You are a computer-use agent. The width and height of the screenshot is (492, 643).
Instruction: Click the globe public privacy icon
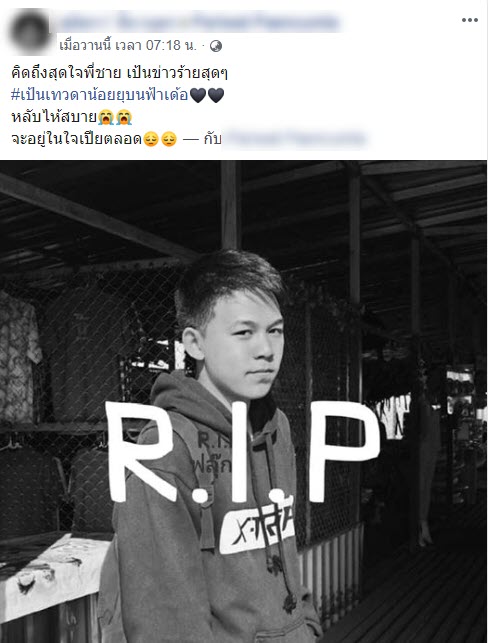[216, 46]
